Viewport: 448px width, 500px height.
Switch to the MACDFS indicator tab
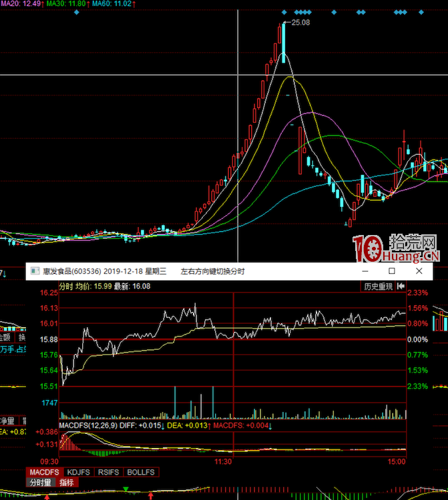coord(45,472)
